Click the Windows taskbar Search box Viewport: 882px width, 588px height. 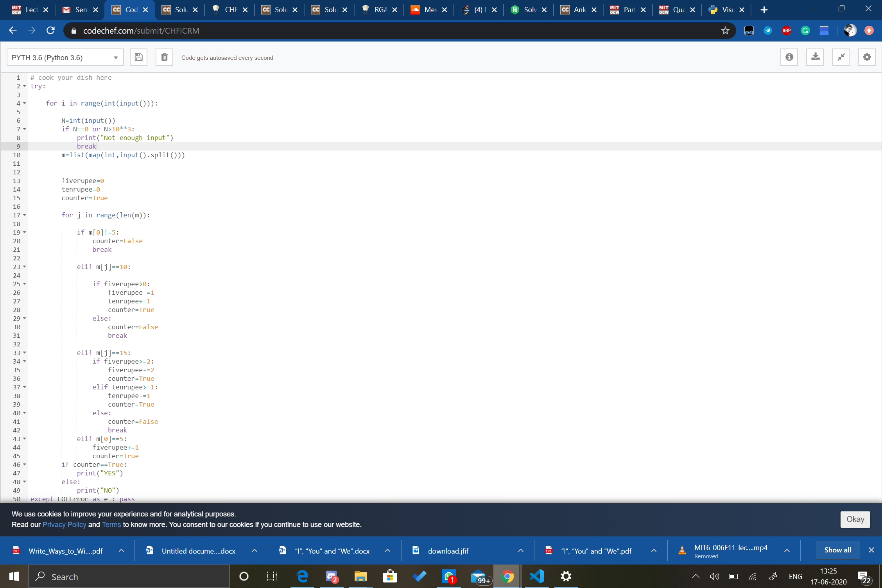129,577
